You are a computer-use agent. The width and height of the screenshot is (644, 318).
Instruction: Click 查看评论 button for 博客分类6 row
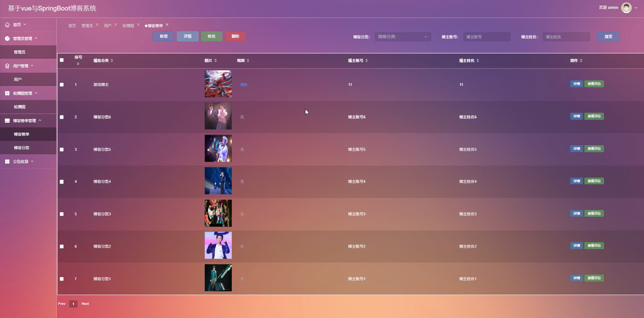click(594, 116)
